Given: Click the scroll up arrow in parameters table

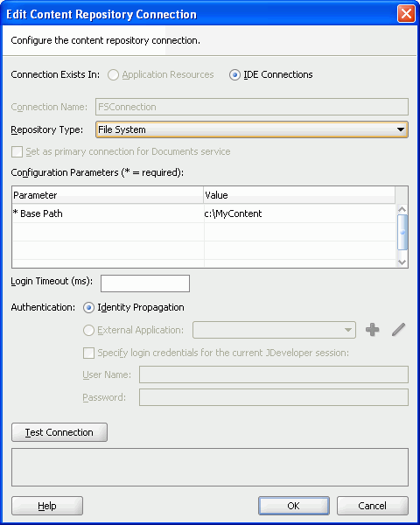Looking at the screenshot, I should [402, 210].
